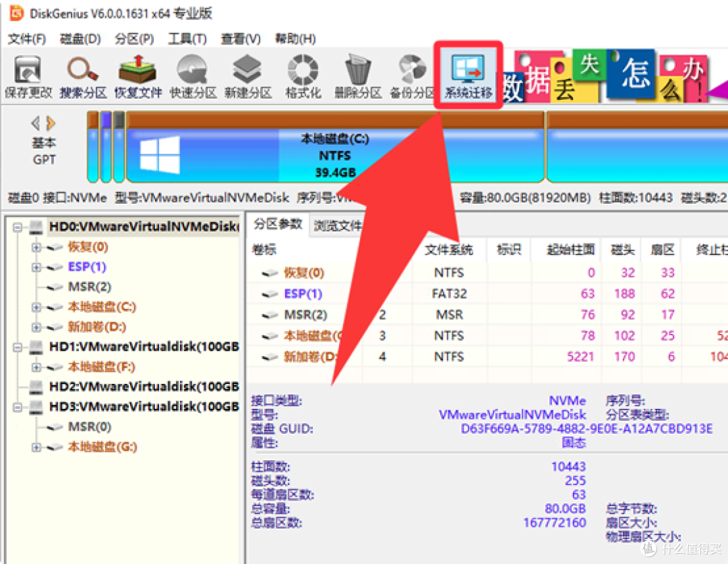Select HD0 disk drive icon in tree
Image resolution: width=728 pixels, height=564 pixels.
[x=36, y=227]
